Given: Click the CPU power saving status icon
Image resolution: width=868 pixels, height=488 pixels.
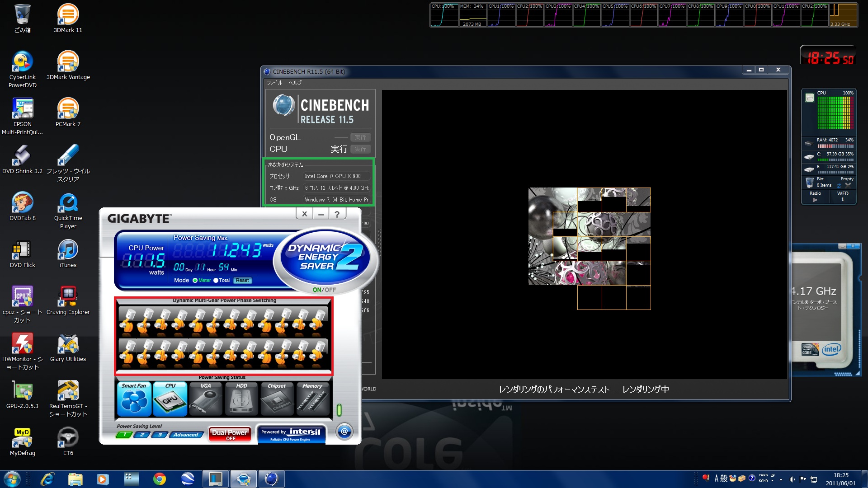Looking at the screenshot, I should click(170, 399).
